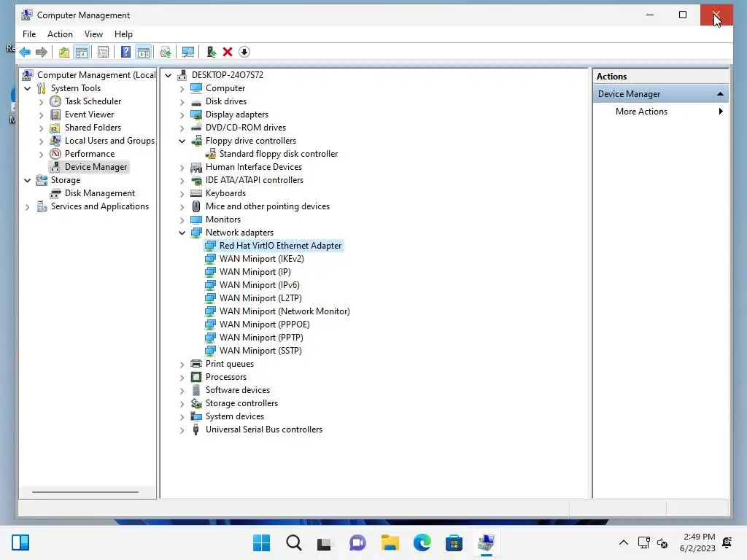Select WAN Miniport (PPPOE)
Screen dimensions: 747x560
264,324
